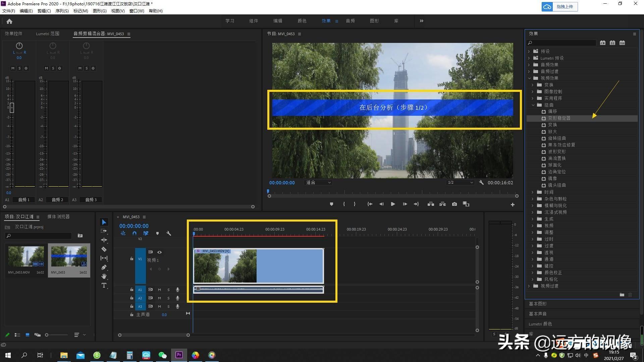Click the timeline playhead position input
The image size is (644, 362).
click(x=134, y=226)
